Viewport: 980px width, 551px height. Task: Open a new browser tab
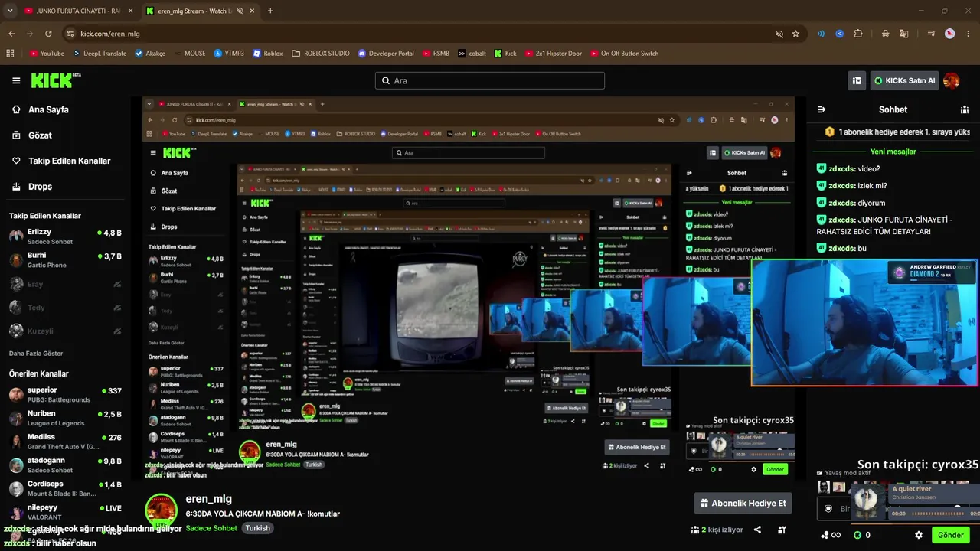point(270,11)
